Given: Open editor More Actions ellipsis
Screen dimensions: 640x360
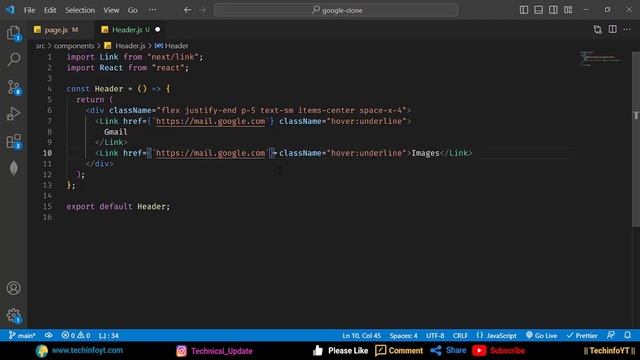Looking at the screenshot, I should (x=627, y=29).
